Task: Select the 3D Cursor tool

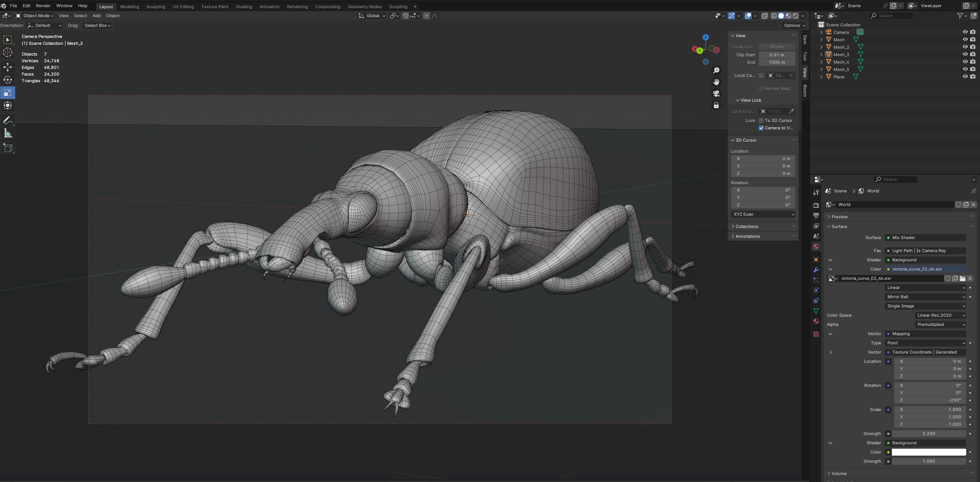Action: click(8, 53)
